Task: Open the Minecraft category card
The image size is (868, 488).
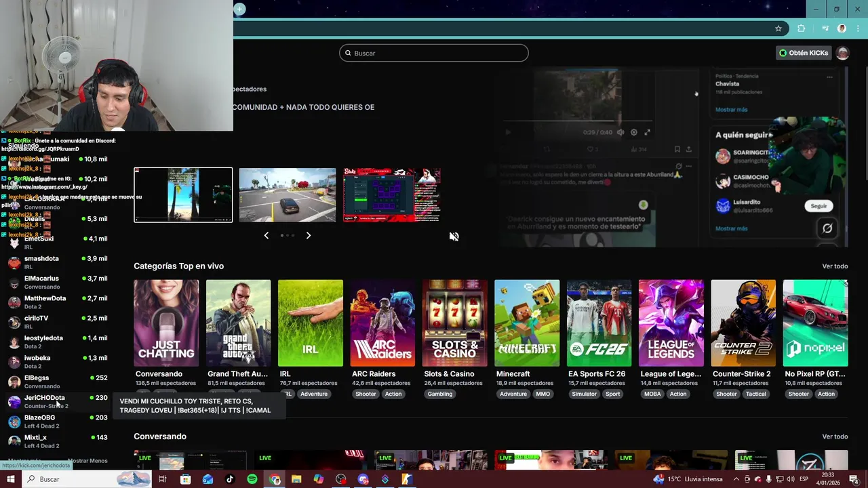Action: click(x=527, y=323)
